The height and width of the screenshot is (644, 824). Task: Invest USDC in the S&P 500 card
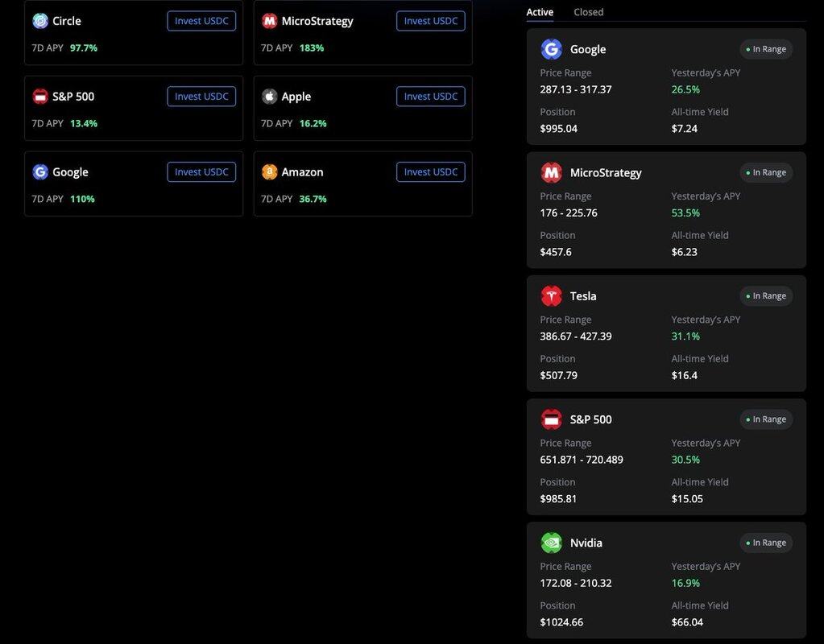click(201, 97)
